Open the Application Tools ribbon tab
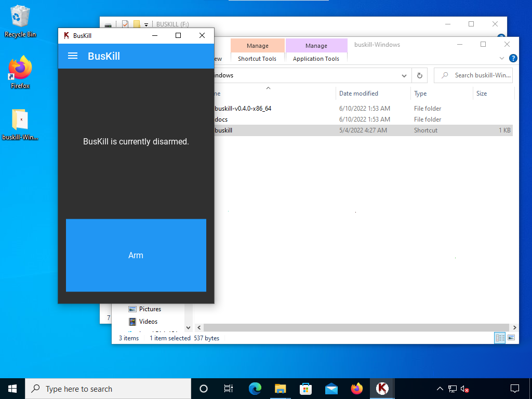532x399 pixels. click(316, 59)
